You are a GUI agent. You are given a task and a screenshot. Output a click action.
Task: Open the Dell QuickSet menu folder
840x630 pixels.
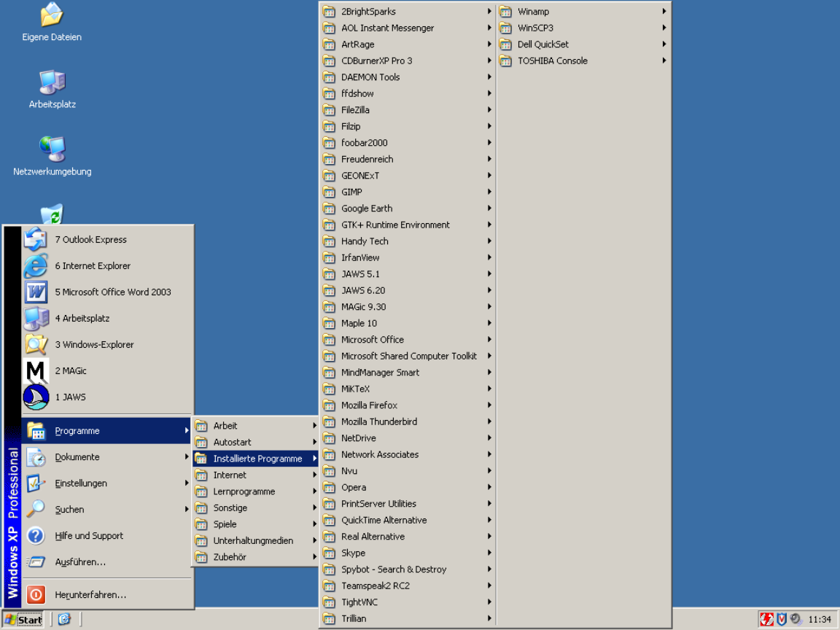[x=584, y=44]
